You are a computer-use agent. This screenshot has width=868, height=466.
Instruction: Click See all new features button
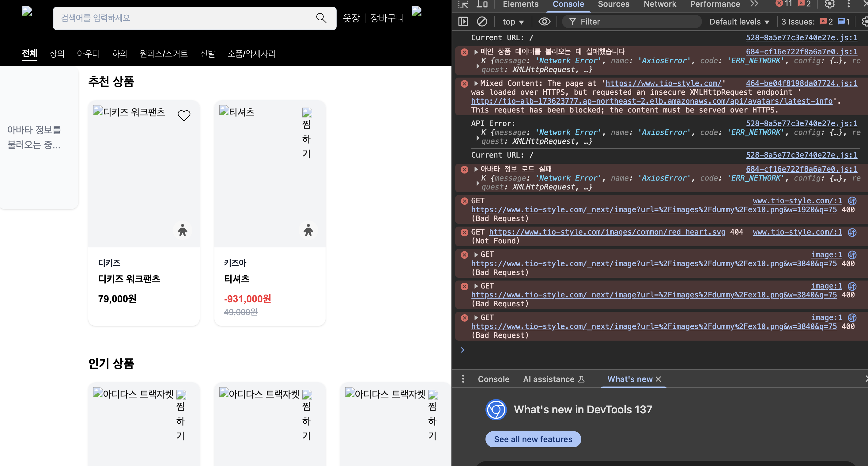click(x=533, y=439)
